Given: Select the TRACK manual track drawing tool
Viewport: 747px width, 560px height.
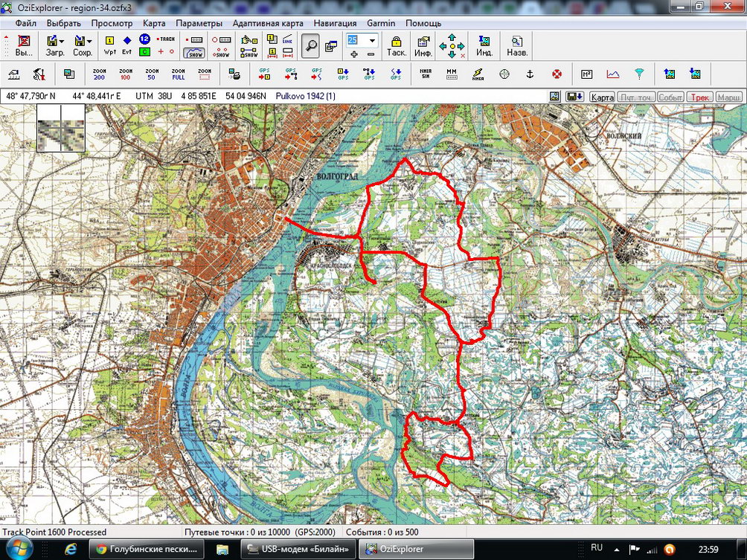Looking at the screenshot, I should [166, 39].
